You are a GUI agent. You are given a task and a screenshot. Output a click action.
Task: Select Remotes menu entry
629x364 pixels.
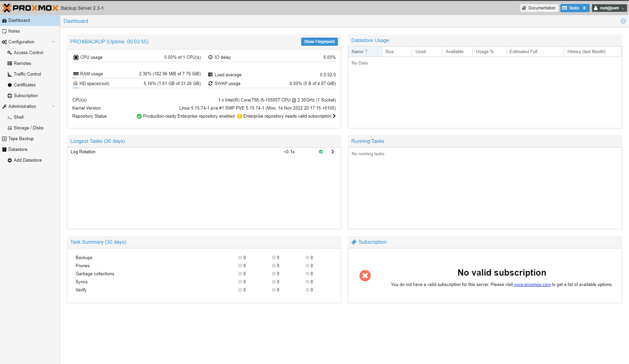pyautogui.click(x=30, y=64)
